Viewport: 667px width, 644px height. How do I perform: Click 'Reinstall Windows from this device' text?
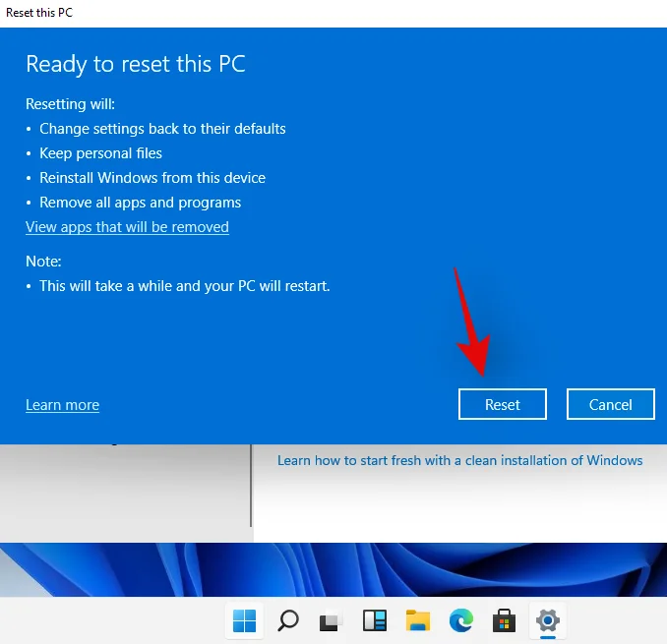[x=152, y=178]
